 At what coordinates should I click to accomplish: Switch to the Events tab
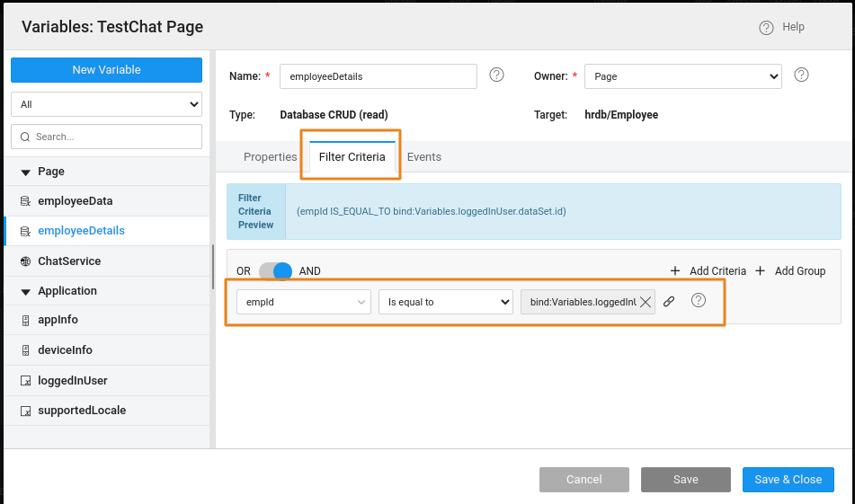424,156
